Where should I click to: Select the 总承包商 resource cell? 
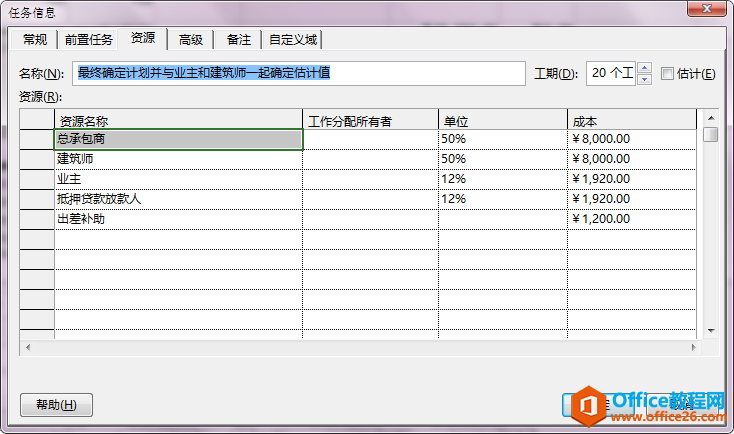[x=178, y=140]
